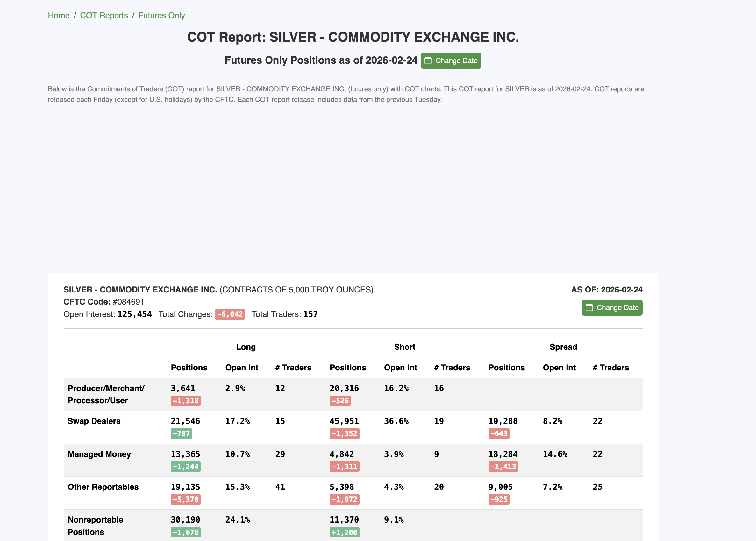The image size is (756, 541).
Task: Click the Spread column header
Action: (563, 347)
